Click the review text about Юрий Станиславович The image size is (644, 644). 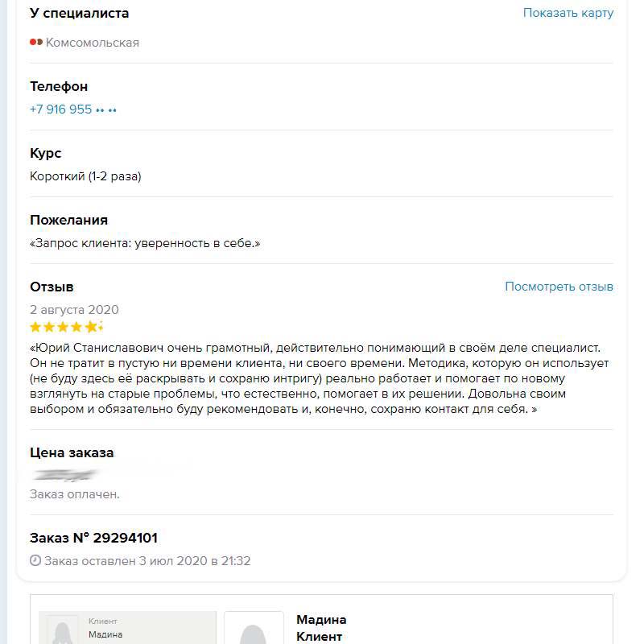(x=320, y=378)
